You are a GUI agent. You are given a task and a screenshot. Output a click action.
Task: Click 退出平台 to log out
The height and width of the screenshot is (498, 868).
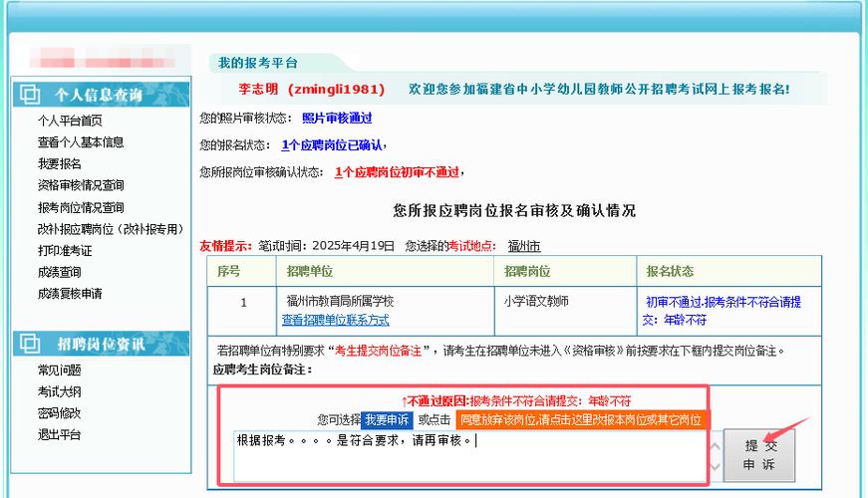59,435
